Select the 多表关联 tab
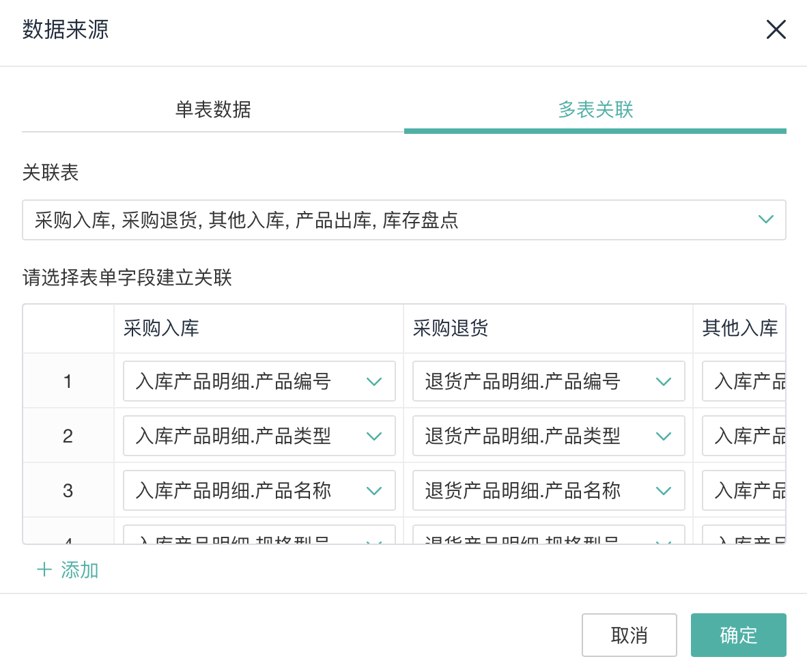The image size is (807, 672). coord(595,109)
